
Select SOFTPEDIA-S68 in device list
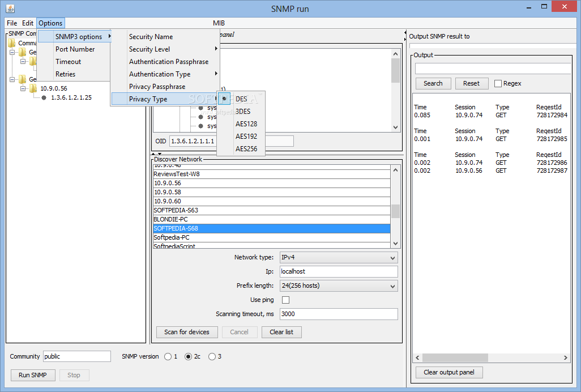click(x=272, y=229)
